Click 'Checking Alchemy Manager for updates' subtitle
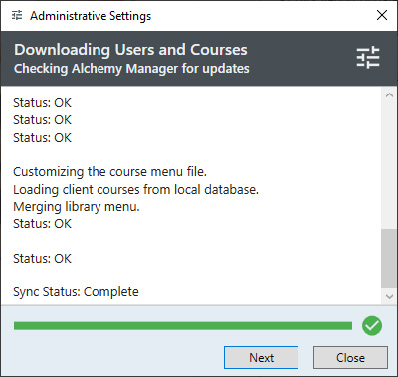Image resolution: width=398 pixels, height=377 pixels. (132, 69)
